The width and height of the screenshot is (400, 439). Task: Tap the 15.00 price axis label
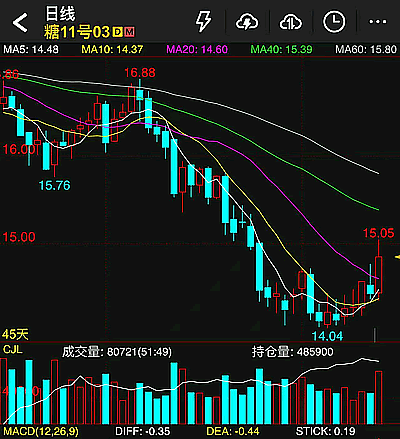(x=19, y=237)
